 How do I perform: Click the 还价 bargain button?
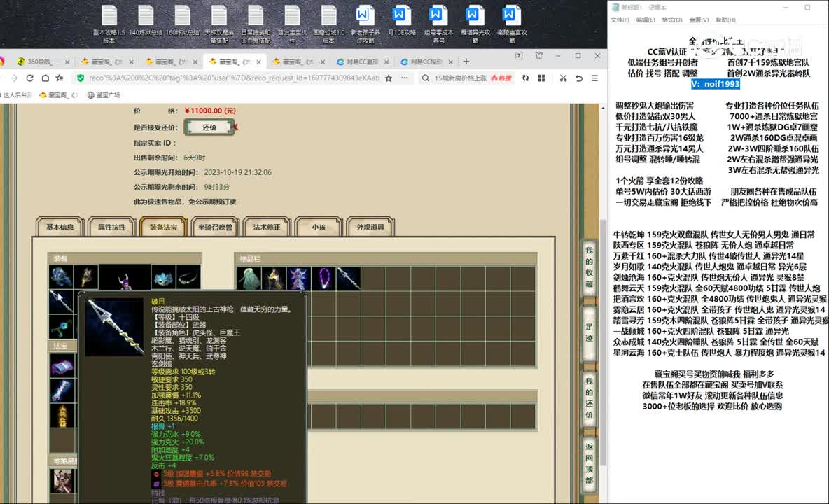[209, 127]
